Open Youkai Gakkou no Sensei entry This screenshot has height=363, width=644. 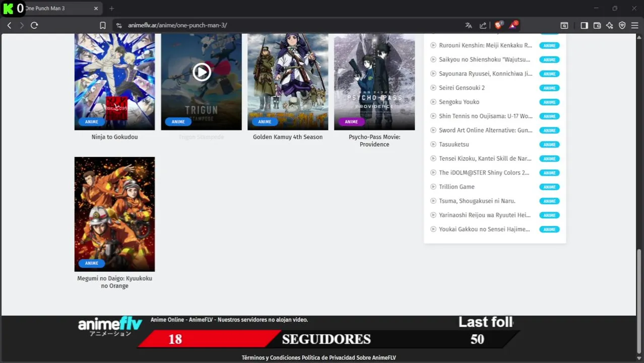pyautogui.click(x=485, y=229)
